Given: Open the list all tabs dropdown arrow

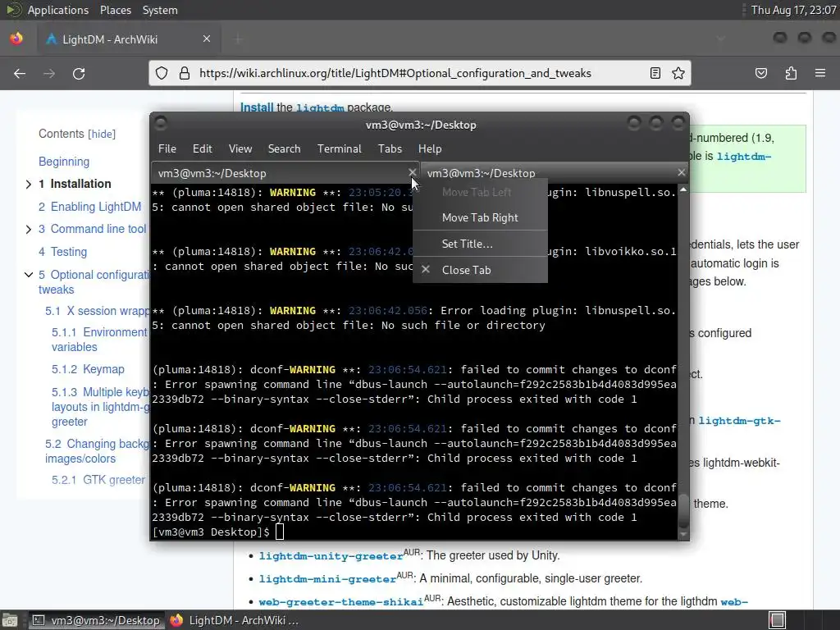Looking at the screenshot, I should [720, 39].
